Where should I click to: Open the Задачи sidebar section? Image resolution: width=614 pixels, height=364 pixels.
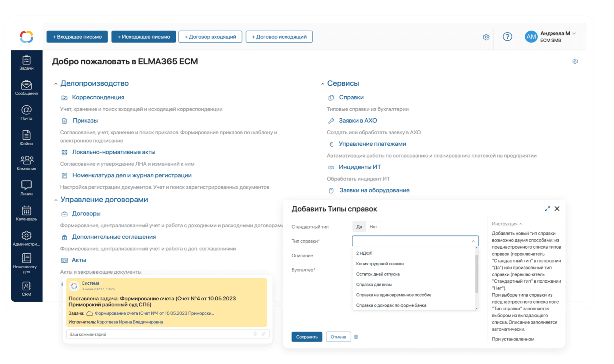tap(26, 63)
